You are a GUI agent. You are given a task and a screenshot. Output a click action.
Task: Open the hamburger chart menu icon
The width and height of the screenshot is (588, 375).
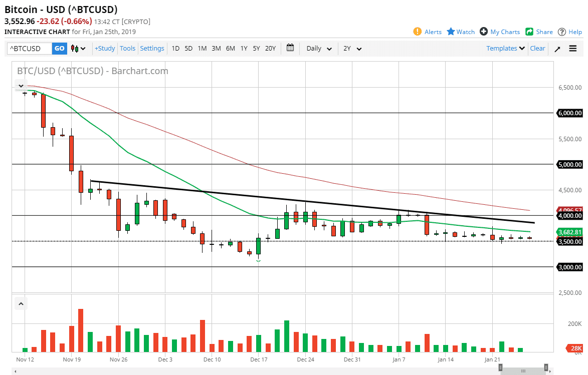tap(572, 48)
